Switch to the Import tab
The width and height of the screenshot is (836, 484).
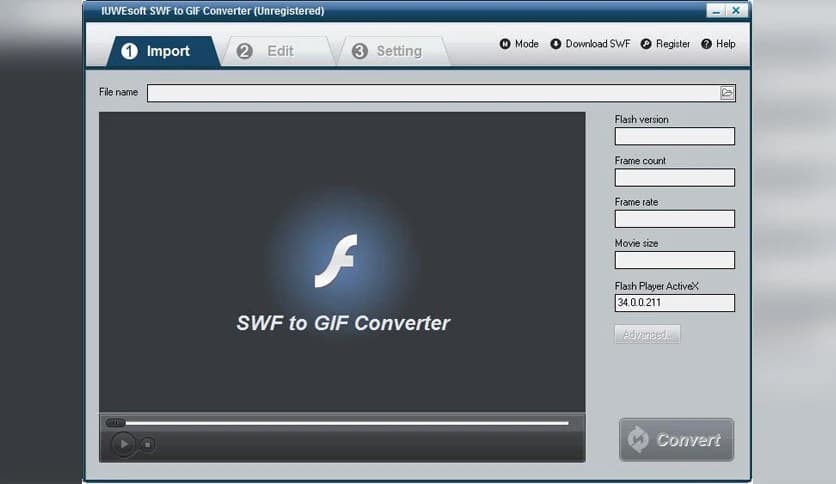click(x=162, y=51)
